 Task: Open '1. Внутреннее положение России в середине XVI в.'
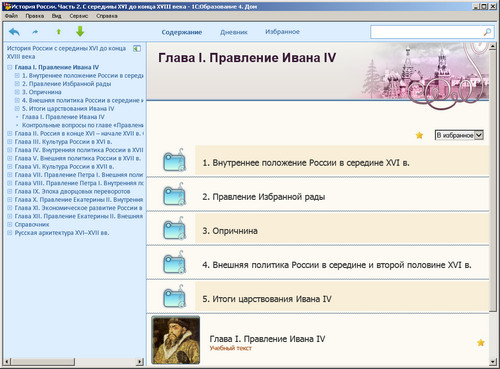click(306, 163)
